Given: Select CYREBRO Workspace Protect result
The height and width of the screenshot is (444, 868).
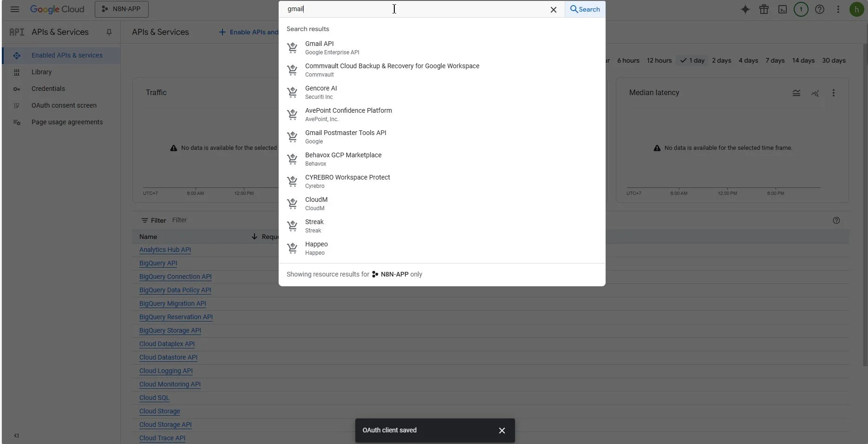Looking at the screenshot, I should tap(442, 181).
